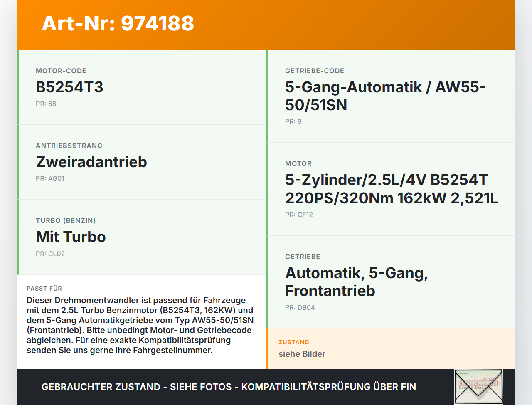Click the PR: DB04 code under GETRIEBE
This screenshot has width=532, height=405.
300,307
